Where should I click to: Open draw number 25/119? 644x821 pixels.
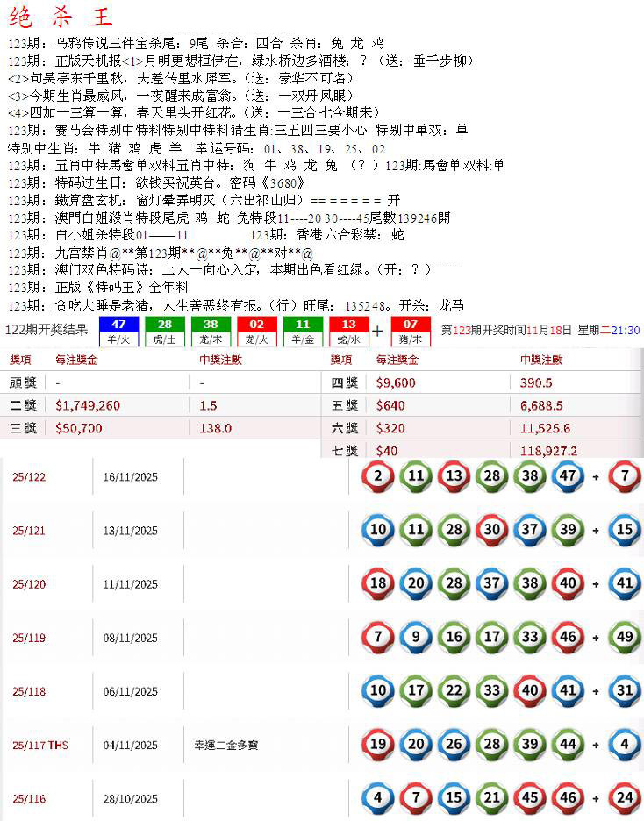point(29,639)
